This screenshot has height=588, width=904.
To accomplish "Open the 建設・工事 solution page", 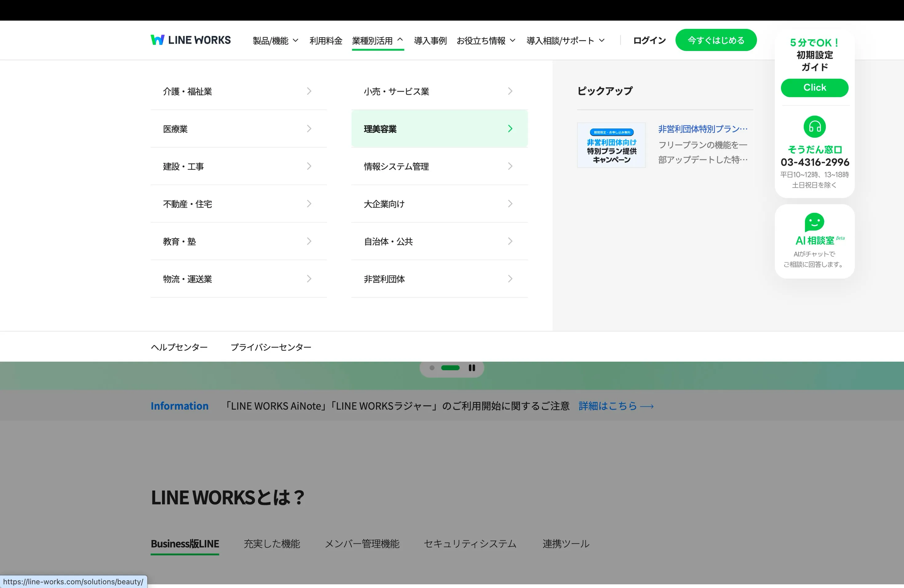I will [x=239, y=166].
